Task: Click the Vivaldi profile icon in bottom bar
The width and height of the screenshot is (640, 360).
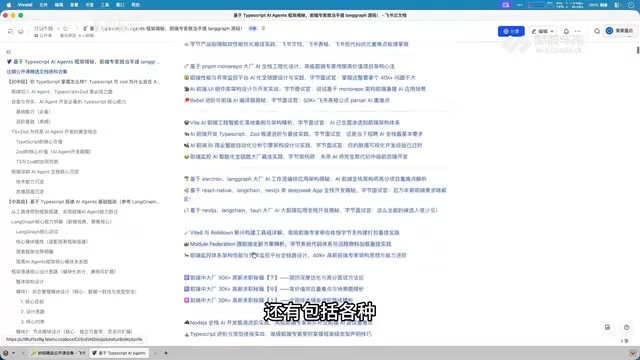Action: 6,353
